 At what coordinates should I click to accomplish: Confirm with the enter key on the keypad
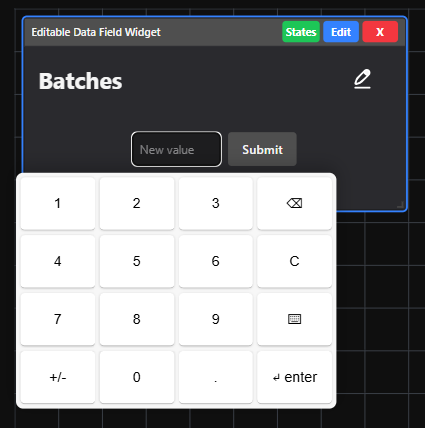pyautogui.click(x=294, y=377)
